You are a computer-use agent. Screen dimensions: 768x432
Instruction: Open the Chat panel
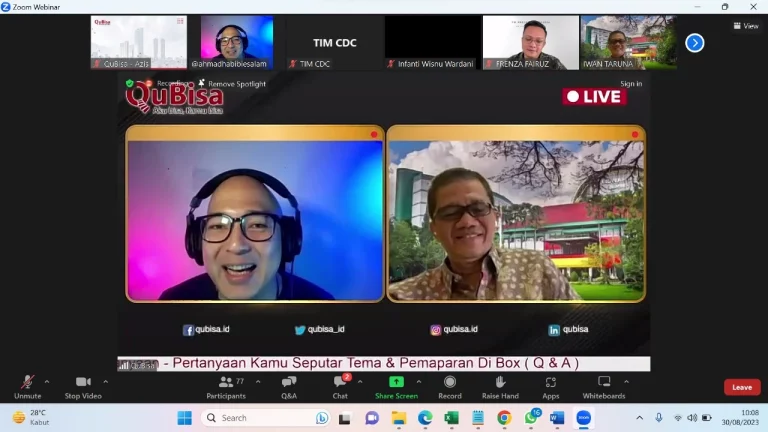pos(340,387)
